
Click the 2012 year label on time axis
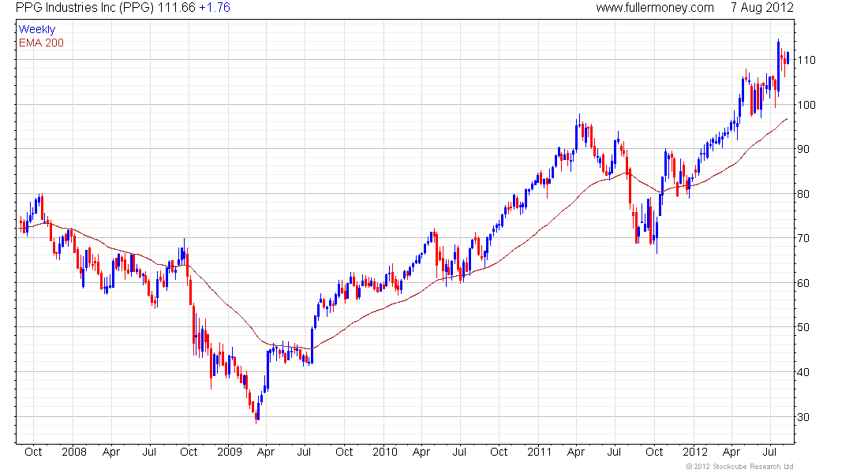point(694,452)
